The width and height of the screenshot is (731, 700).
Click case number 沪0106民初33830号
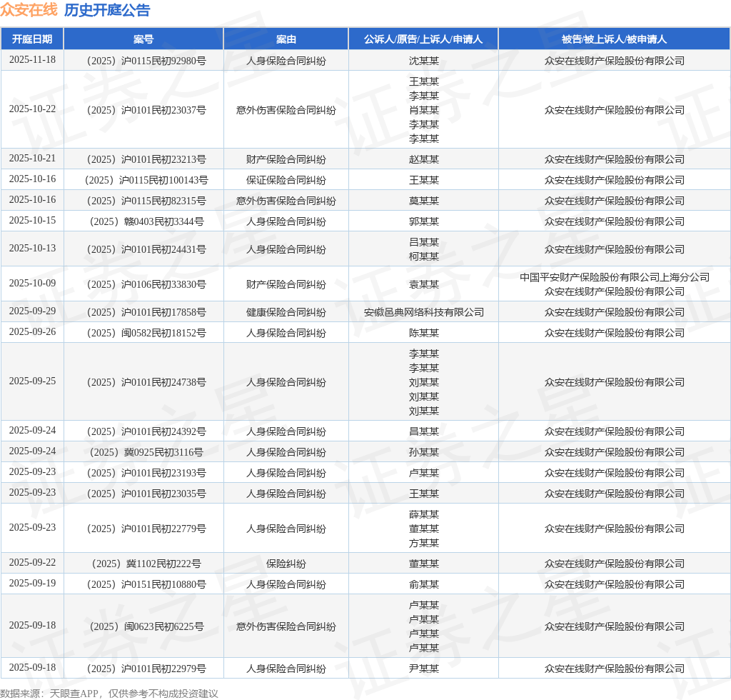pyautogui.click(x=146, y=284)
